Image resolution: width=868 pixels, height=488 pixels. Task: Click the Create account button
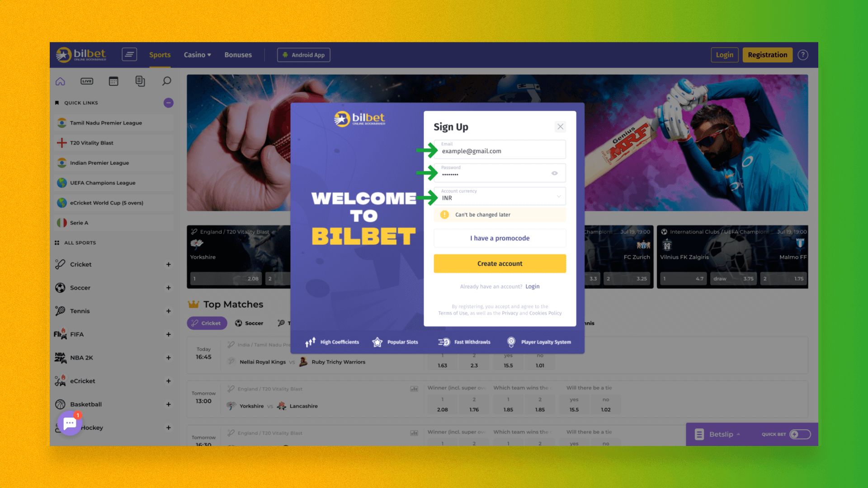[x=500, y=263]
